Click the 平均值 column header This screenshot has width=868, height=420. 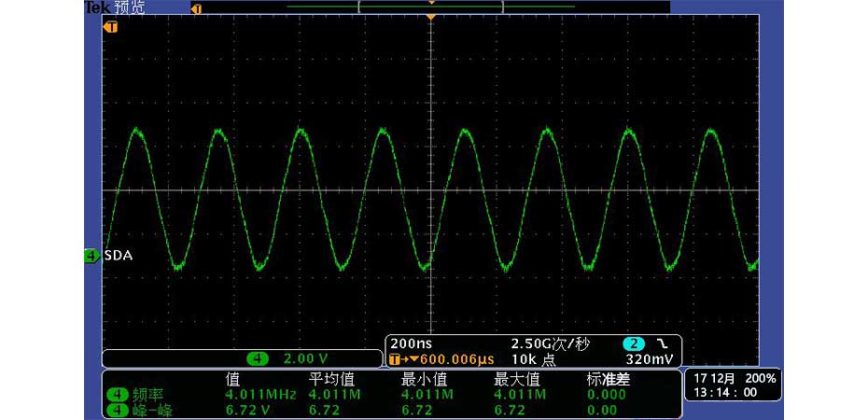pyautogui.click(x=329, y=379)
